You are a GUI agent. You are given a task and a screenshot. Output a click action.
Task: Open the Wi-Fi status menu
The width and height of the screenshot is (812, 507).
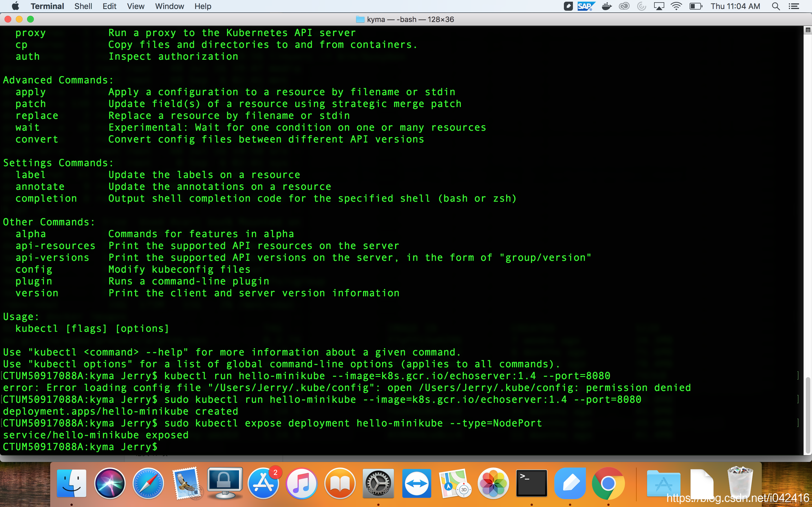pos(676,6)
